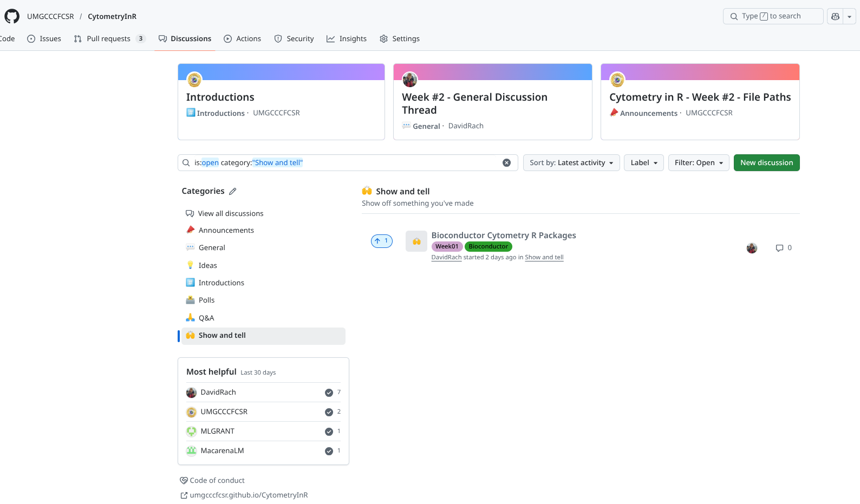
Task: Select the Polls category
Action: (x=206, y=300)
